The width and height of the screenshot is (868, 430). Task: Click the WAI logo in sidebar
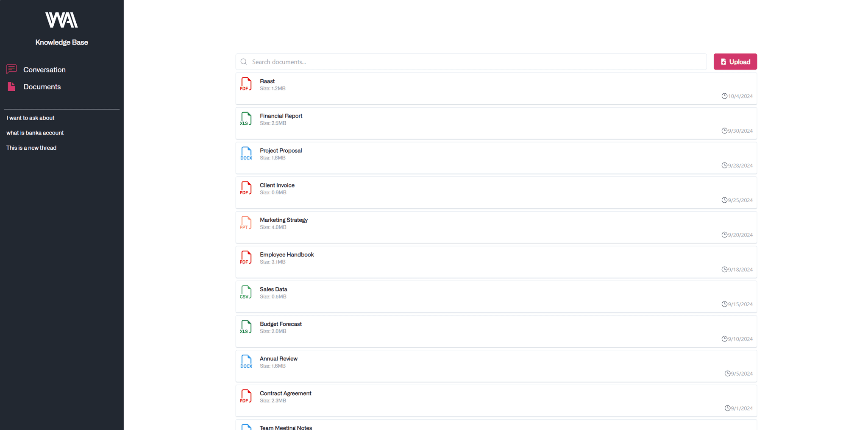click(61, 20)
